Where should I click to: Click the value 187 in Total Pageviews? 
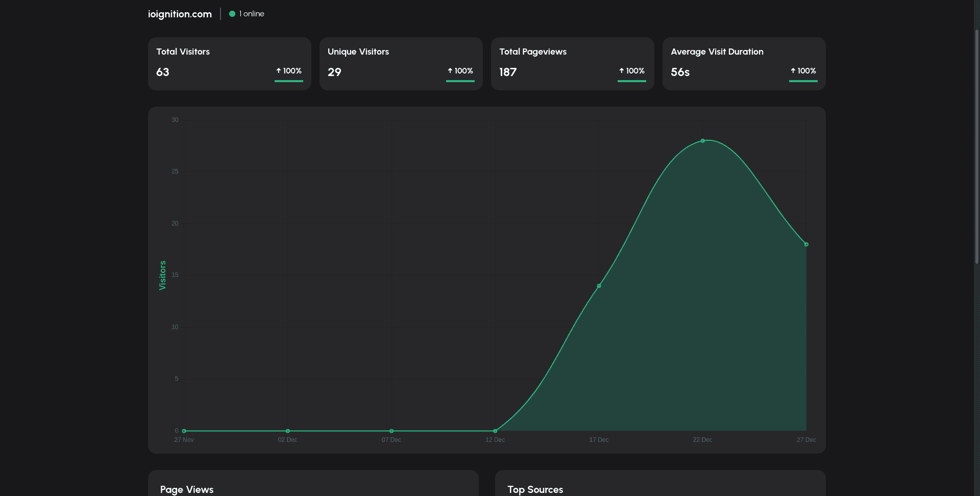508,72
